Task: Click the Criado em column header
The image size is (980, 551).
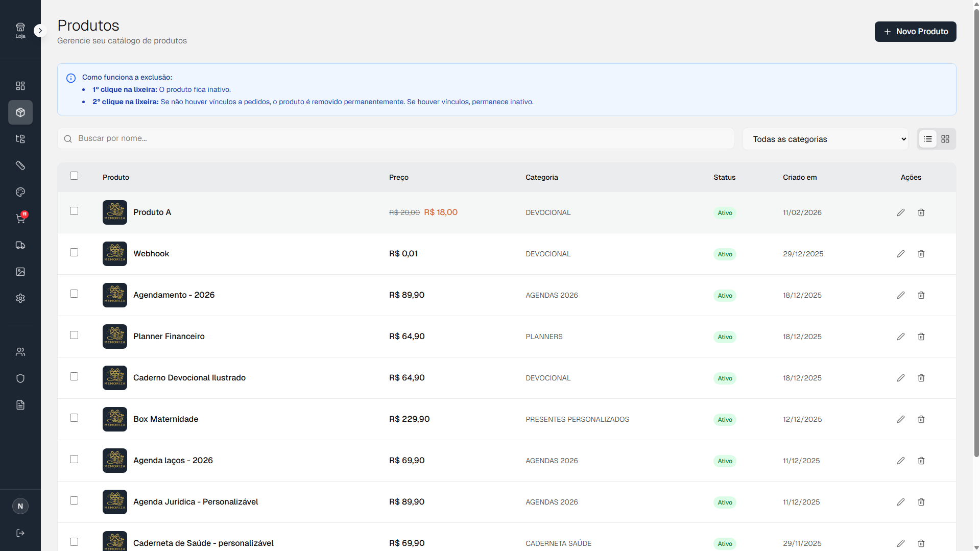Action: [800, 177]
